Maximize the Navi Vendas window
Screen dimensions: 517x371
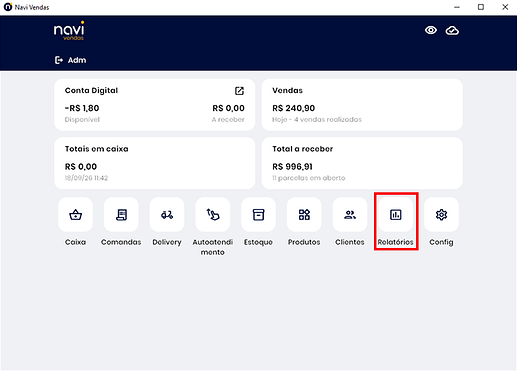[x=481, y=7]
